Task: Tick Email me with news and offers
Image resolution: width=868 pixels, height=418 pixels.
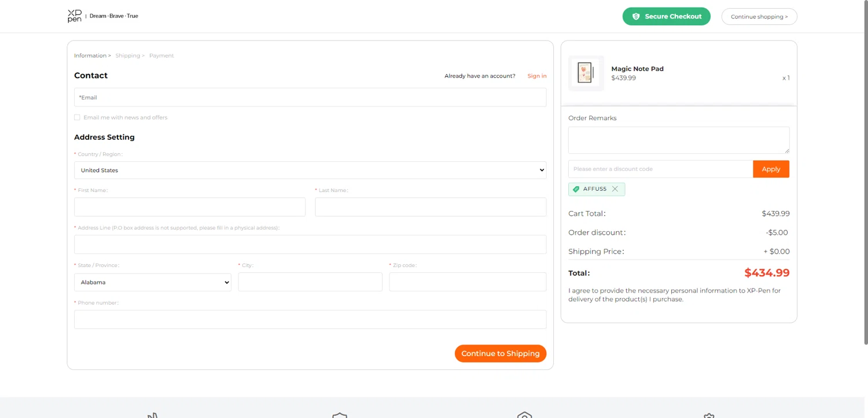Action: (x=77, y=117)
